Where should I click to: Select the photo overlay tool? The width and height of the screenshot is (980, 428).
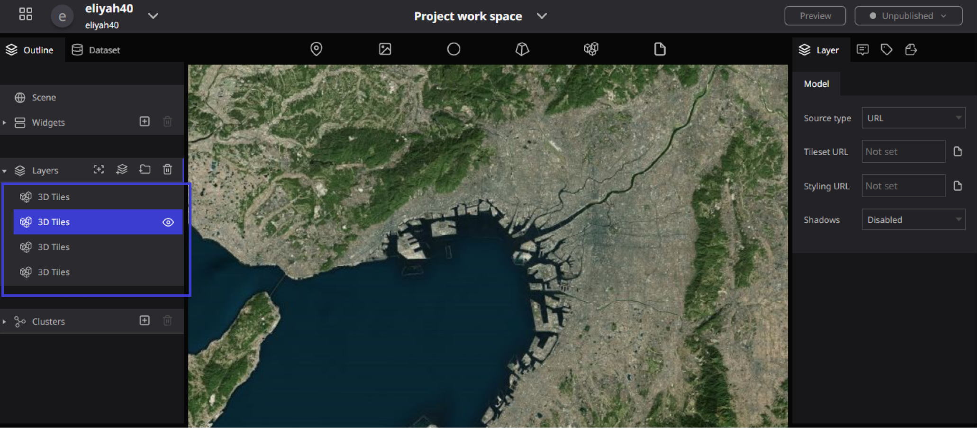385,49
